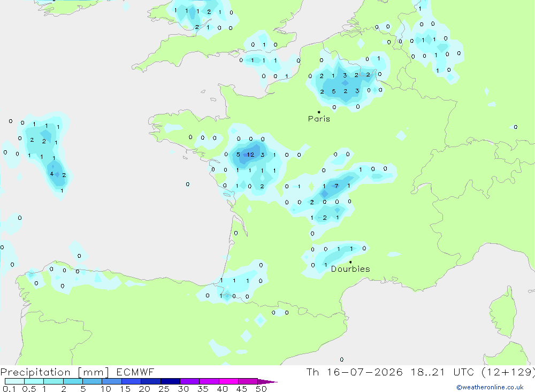Click the legend scale label 30
Screen dimensions: 535x392
tap(184, 389)
